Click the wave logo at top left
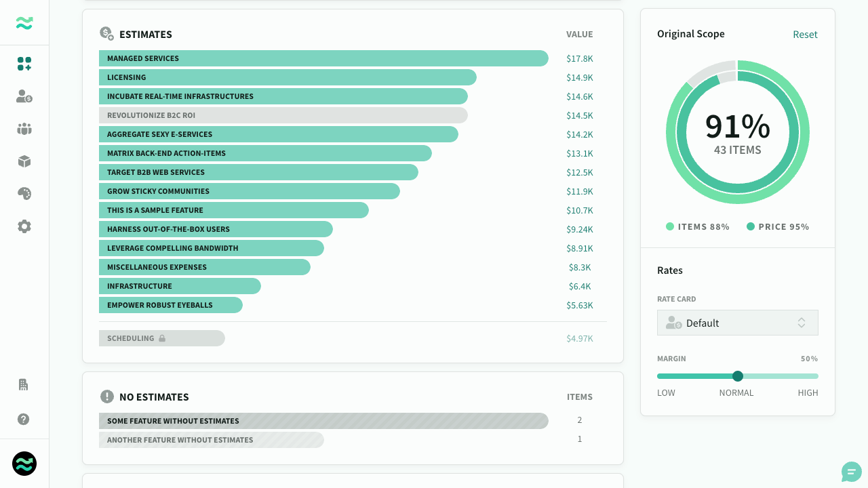The width and height of the screenshot is (868, 488). pos(24,23)
